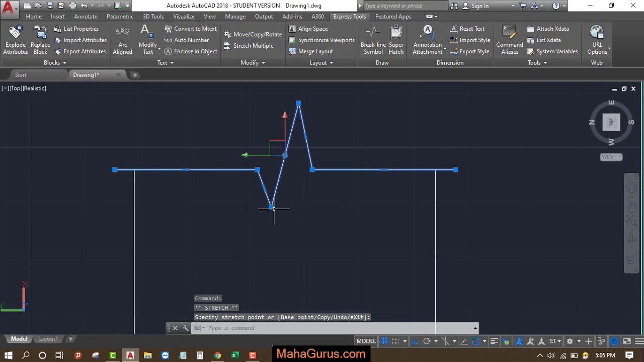Expand the Modify panel dropdown

pyautogui.click(x=253, y=63)
